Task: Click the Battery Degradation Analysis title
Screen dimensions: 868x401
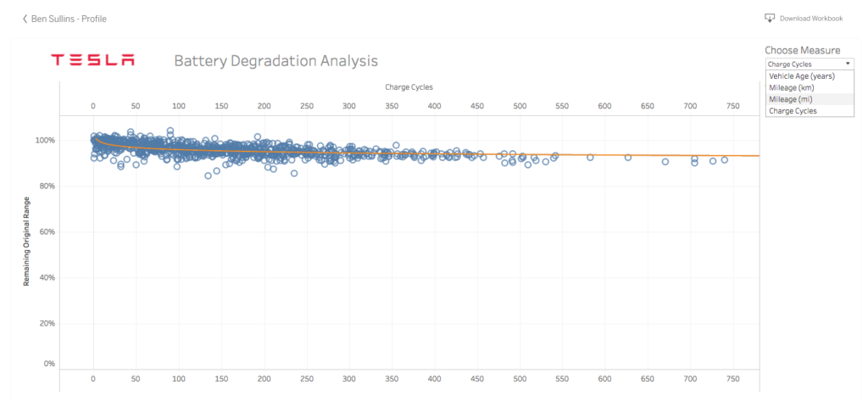Action: pos(275,60)
